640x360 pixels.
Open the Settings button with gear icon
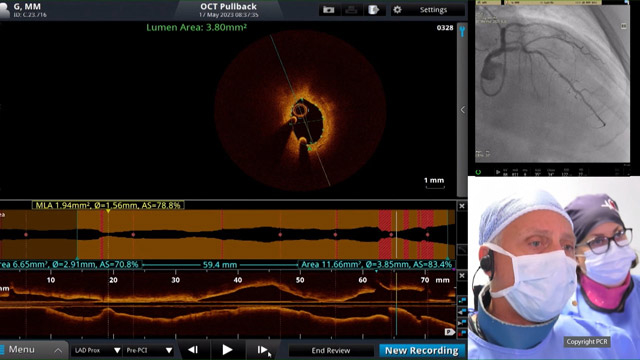(x=427, y=10)
